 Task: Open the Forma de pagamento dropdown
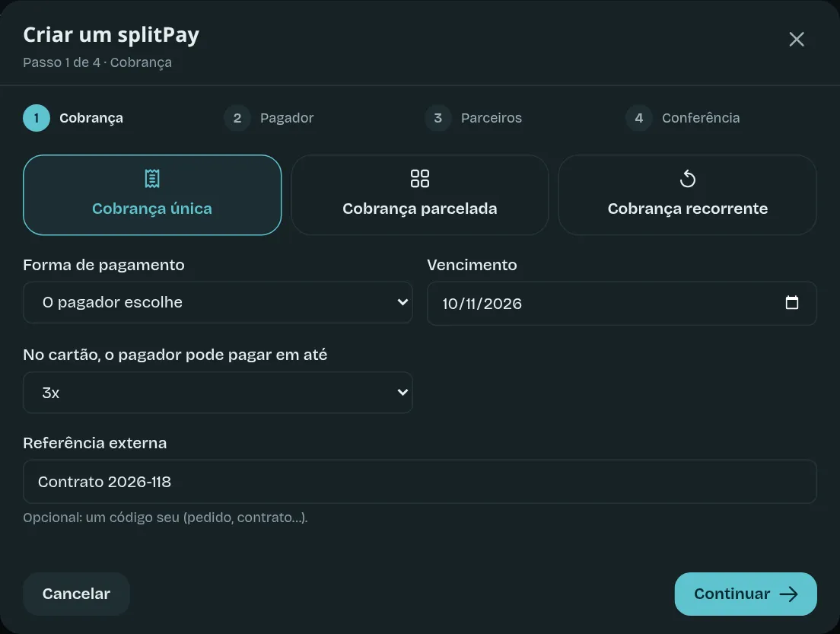pos(218,302)
